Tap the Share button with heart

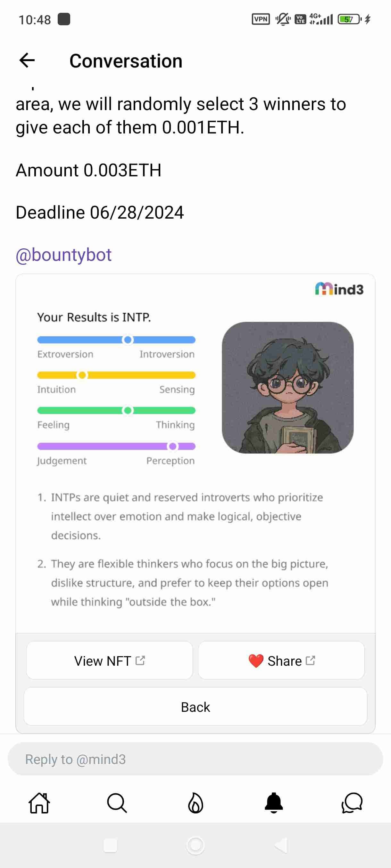click(281, 661)
